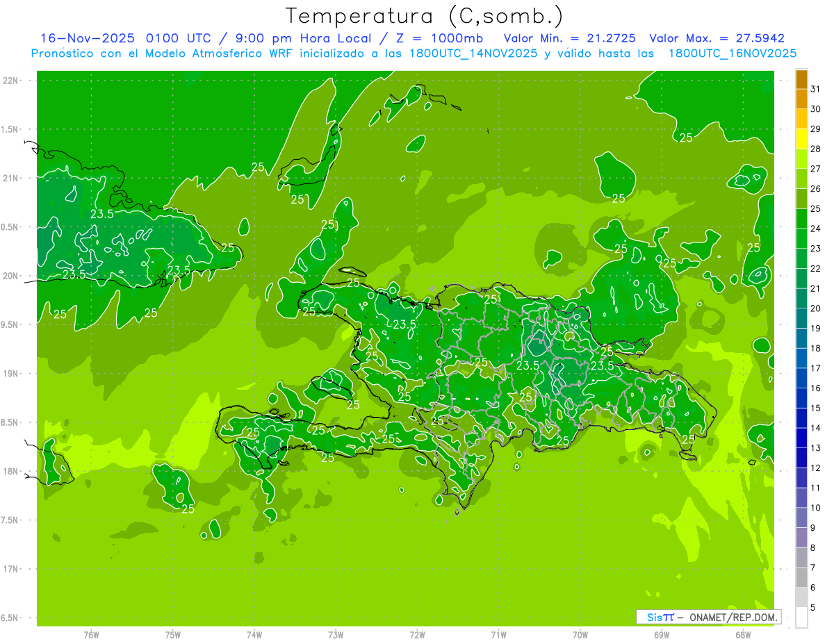Viewport: 834px width, 644px height.
Task: Click the "1800UTC_14NOV2025" initialization time
Action: pyautogui.click(x=471, y=53)
